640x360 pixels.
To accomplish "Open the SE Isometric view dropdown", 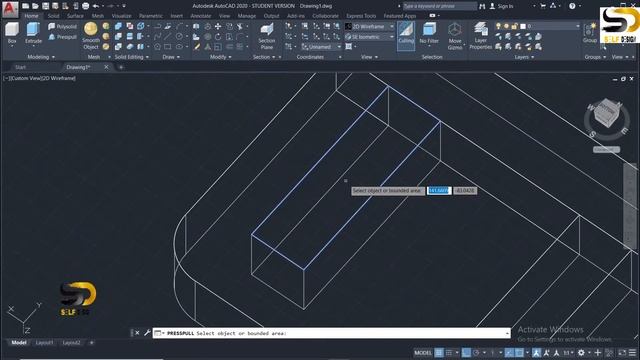I will 370,37.
